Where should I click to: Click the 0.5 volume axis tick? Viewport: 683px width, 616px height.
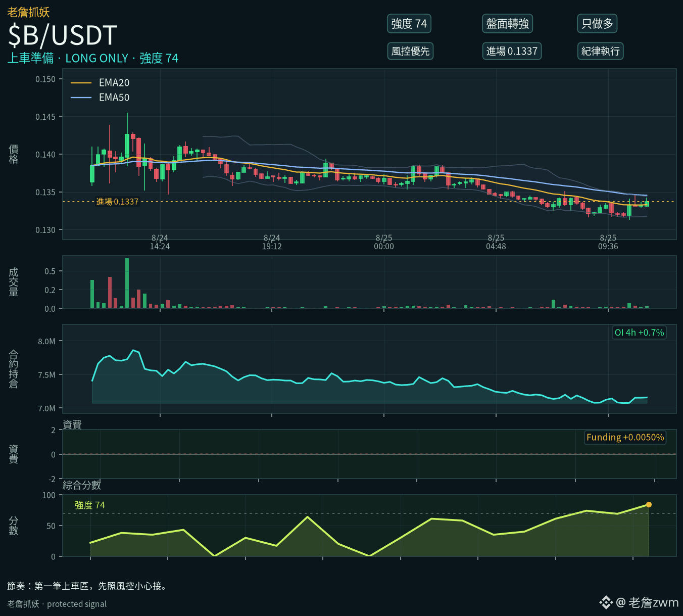coord(50,271)
